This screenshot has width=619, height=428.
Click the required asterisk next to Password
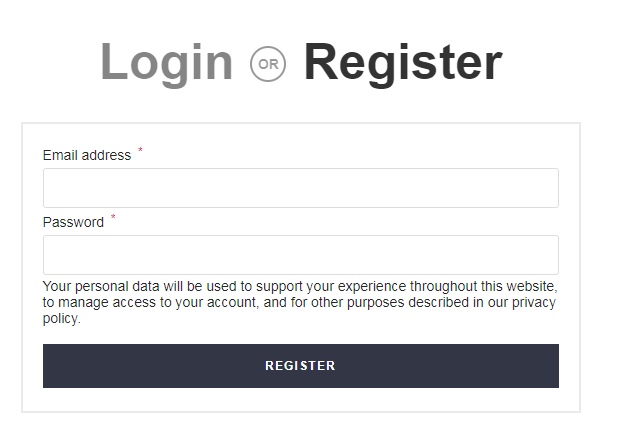point(113,217)
